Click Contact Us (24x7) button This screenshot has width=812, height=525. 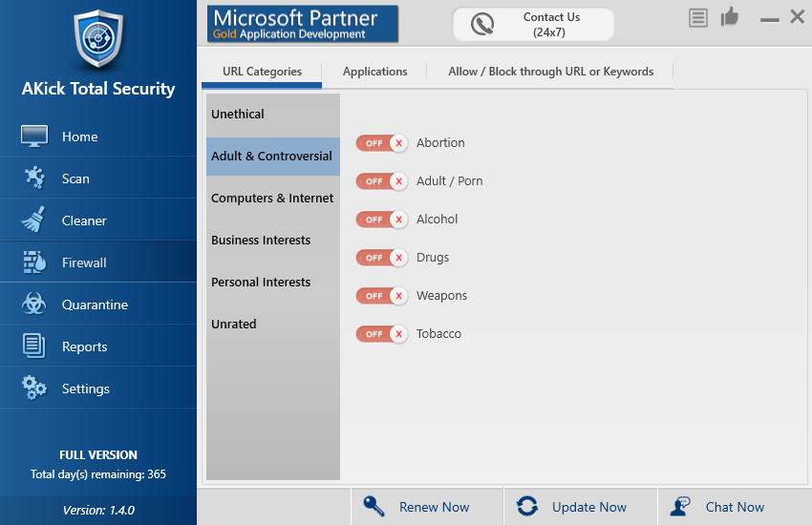pyautogui.click(x=533, y=24)
